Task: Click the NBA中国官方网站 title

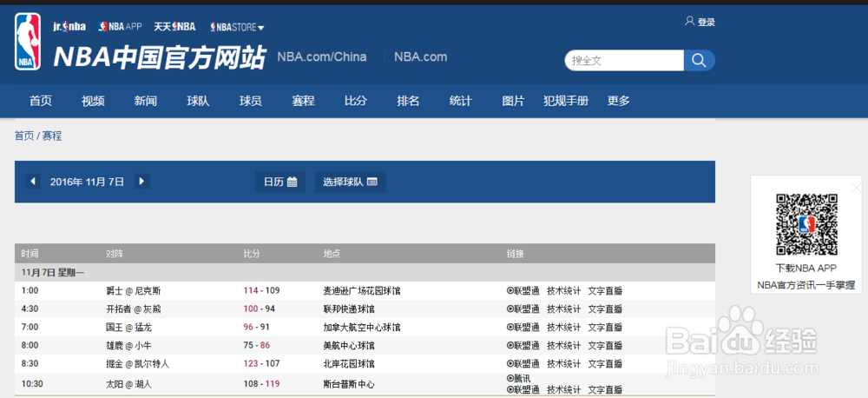Action: (160, 57)
